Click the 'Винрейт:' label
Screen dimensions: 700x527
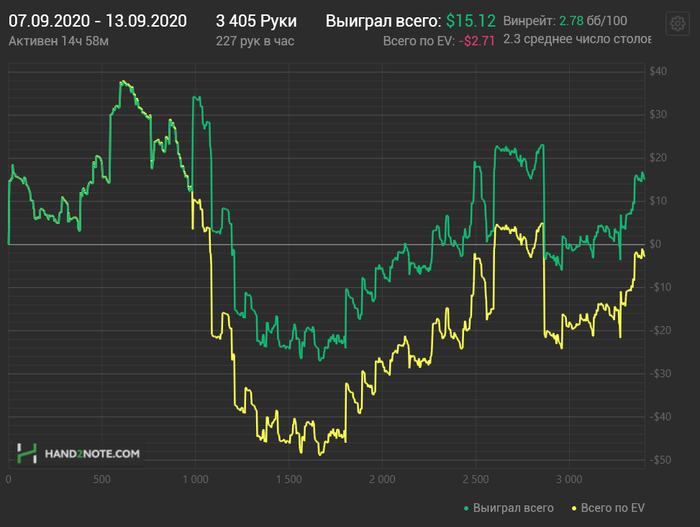[529, 21]
